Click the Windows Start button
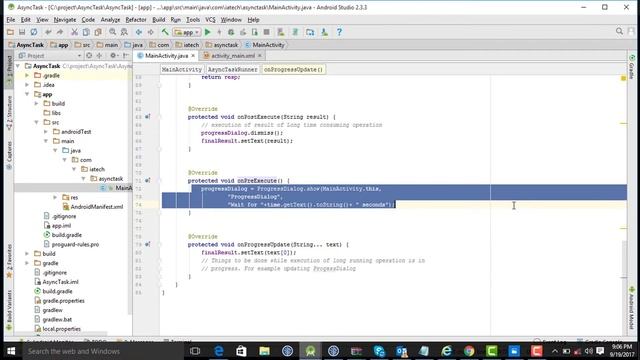Screen dimensions: 640x360 (x=11, y=351)
